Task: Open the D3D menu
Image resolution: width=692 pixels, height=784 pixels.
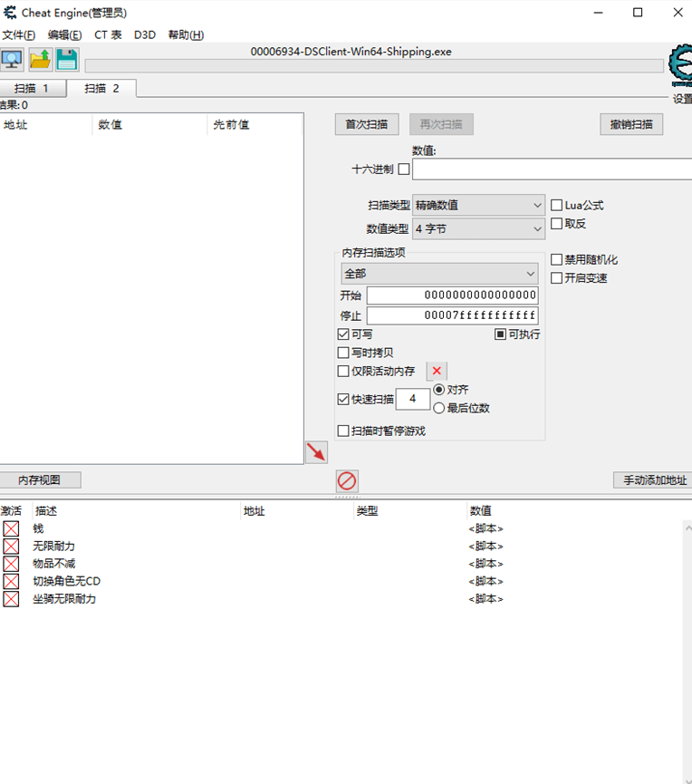Action: (145, 35)
